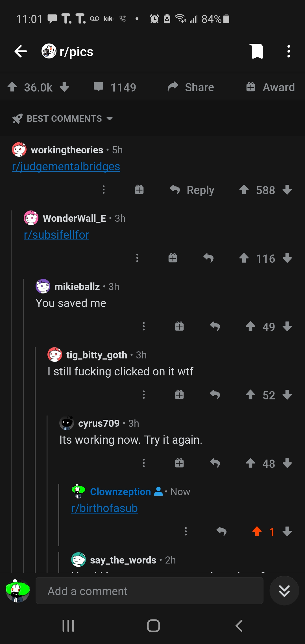This screenshot has height=644, width=305.
Task: Award WonderWall_E's comment with gift icon
Action: (173, 258)
